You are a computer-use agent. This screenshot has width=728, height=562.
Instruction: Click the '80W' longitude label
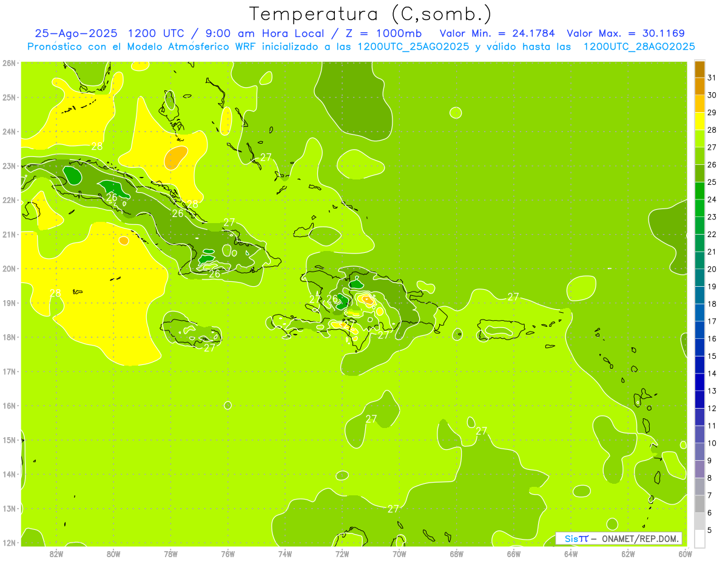[x=113, y=554]
